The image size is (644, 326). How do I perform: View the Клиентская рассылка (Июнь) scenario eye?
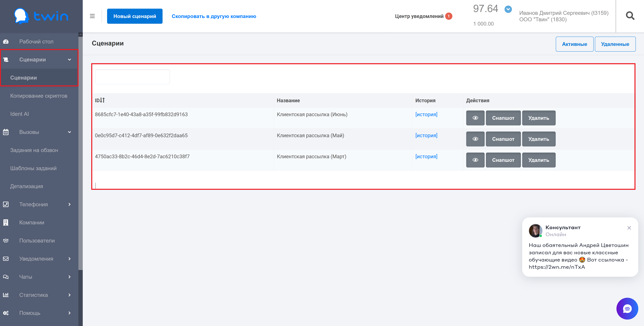[x=475, y=118]
